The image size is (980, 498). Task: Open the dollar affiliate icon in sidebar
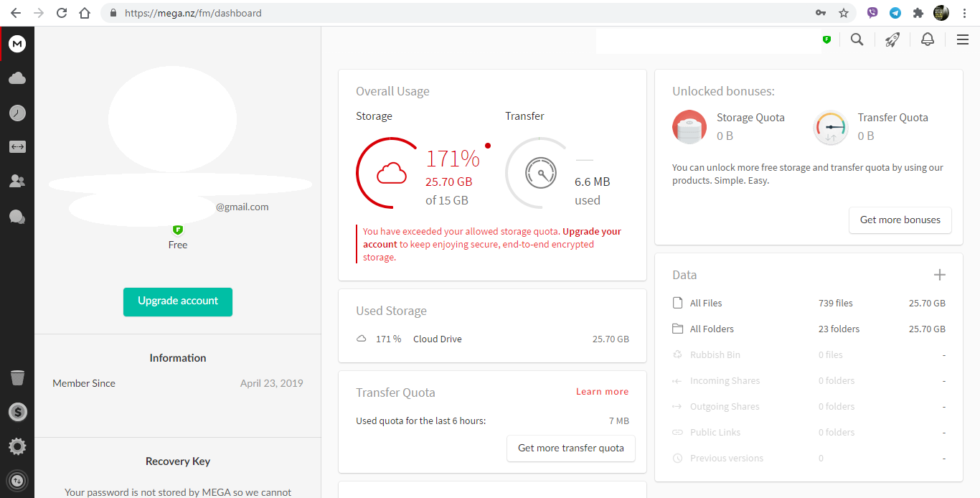[x=17, y=412]
